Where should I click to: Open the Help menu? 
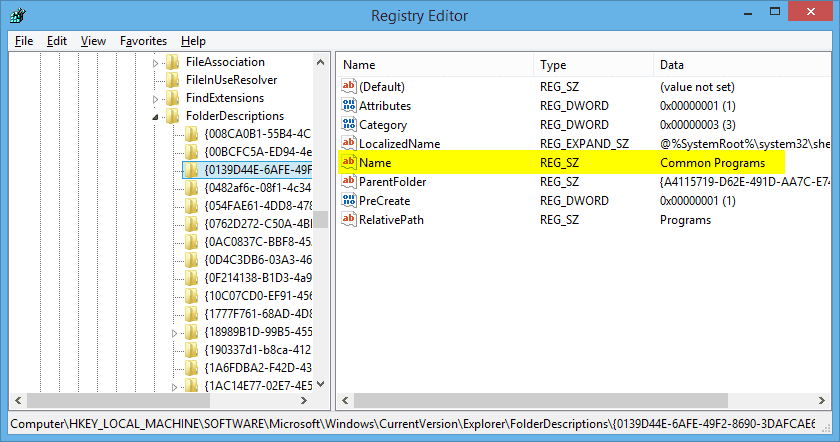[193, 41]
